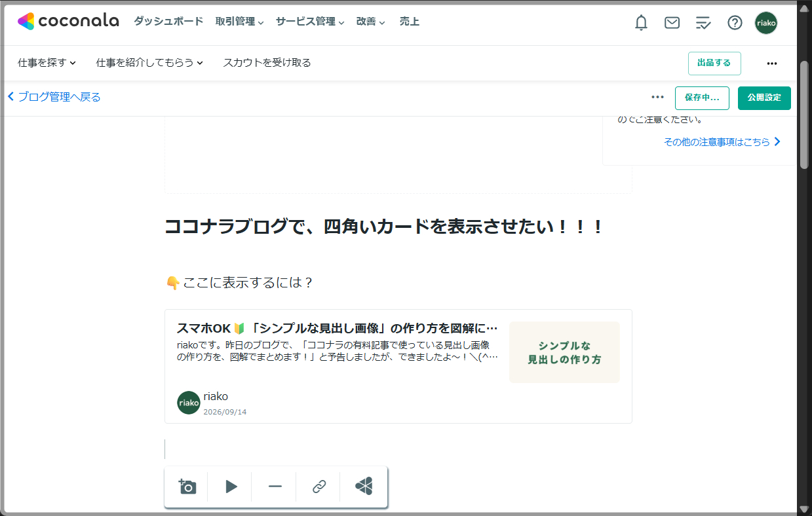Open the riako profile avatar menu
The image size is (812, 516).
(766, 23)
